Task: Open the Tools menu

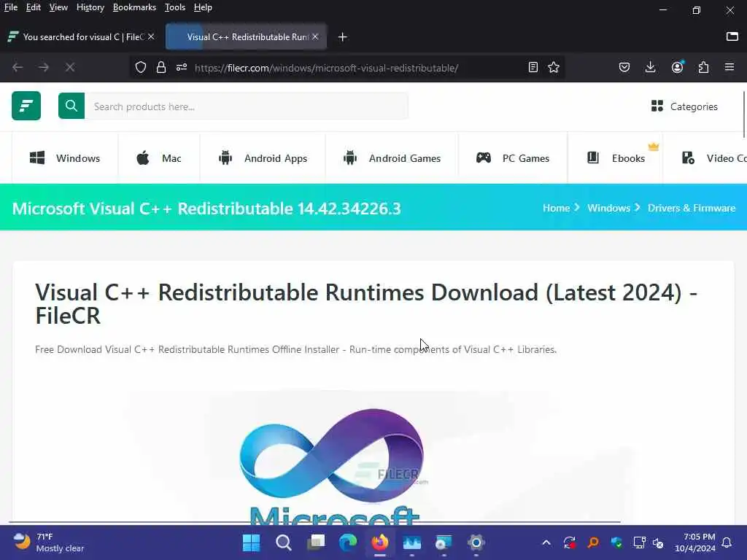Action: click(x=175, y=7)
